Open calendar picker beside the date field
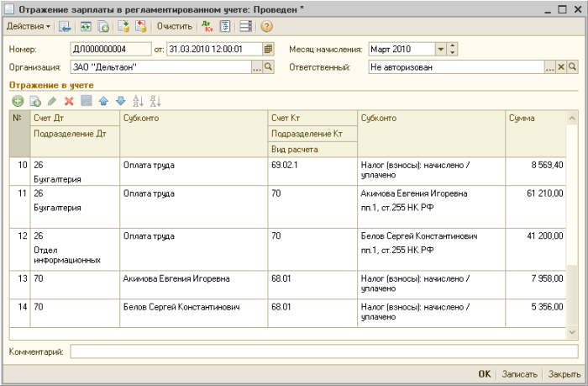 pyautogui.click(x=268, y=49)
